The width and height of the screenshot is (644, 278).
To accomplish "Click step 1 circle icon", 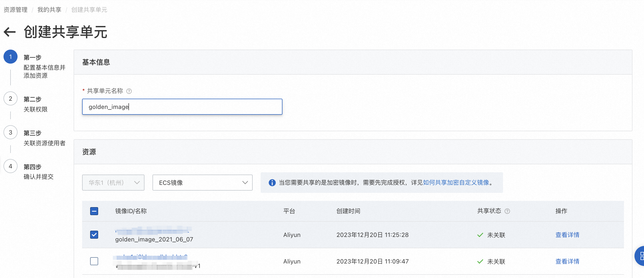I will (x=11, y=57).
